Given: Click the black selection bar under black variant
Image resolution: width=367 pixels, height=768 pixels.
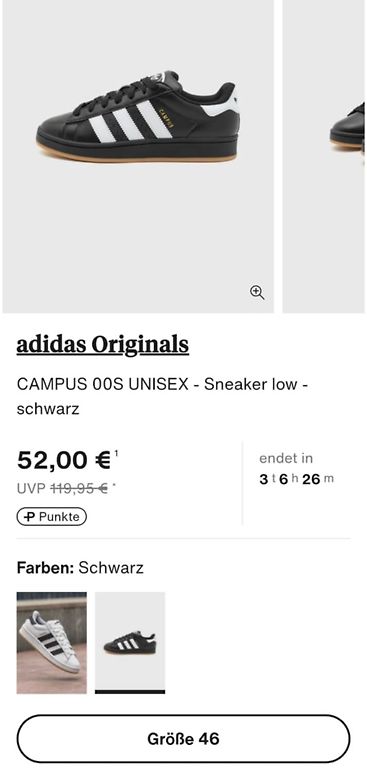Looking at the screenshot, I should coord(130,692).
